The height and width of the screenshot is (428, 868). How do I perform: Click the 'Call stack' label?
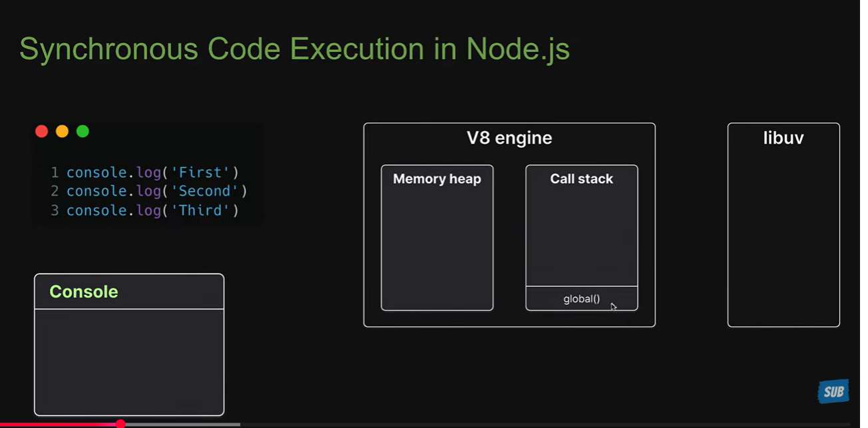(582, 179)
